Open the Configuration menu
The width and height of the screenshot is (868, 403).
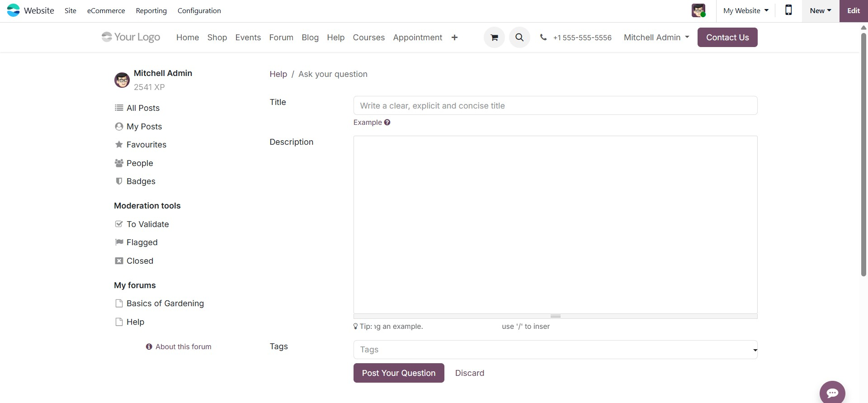coord(199,10)
